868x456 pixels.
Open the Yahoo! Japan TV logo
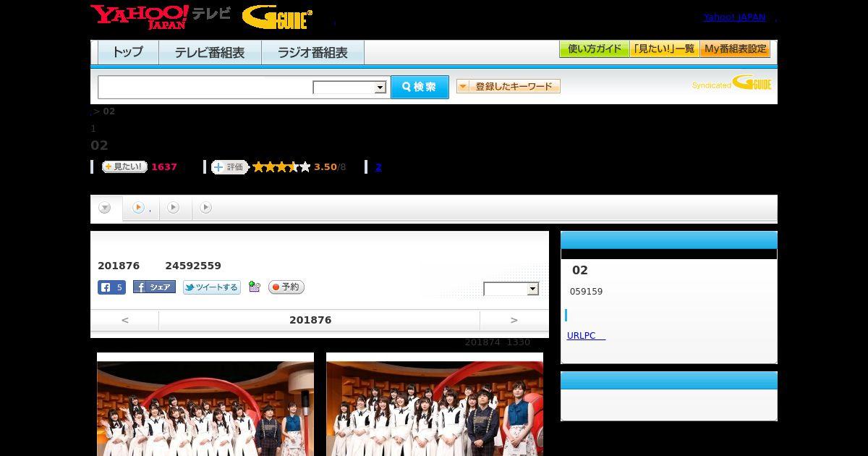point(161,17)
